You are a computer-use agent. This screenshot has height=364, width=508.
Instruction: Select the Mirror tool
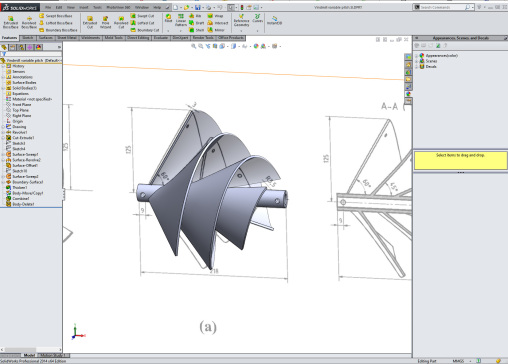(216, 30)
